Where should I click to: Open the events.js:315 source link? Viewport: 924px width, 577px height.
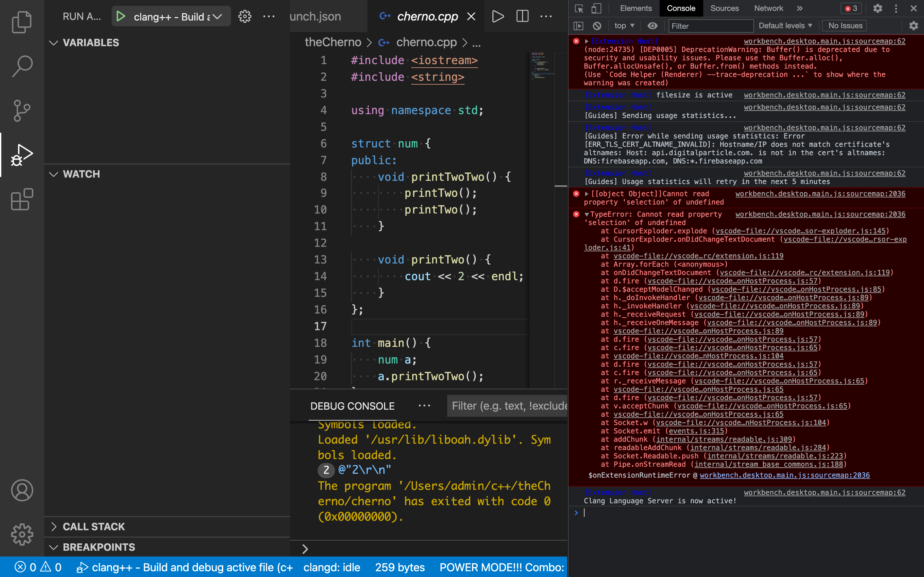[696, 431]
